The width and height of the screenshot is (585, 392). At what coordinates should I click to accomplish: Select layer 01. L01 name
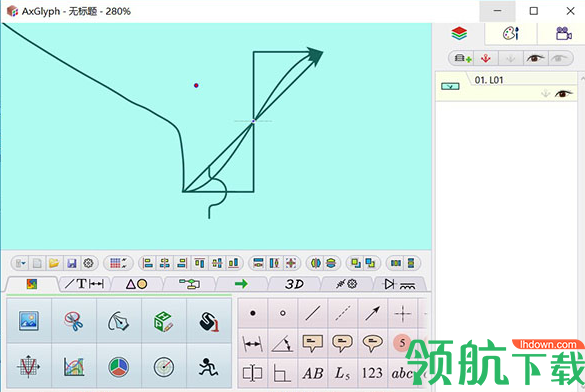click(489, 80)
